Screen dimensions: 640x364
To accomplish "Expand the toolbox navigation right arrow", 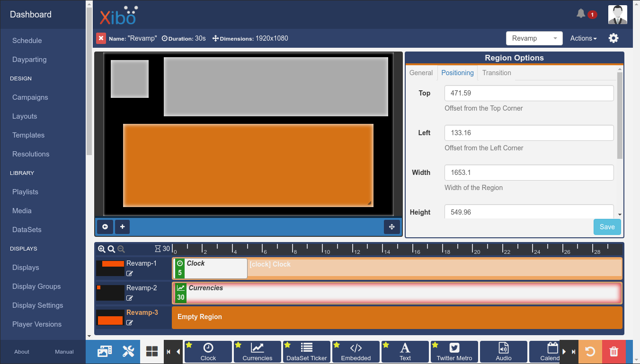I will (564, 352).
